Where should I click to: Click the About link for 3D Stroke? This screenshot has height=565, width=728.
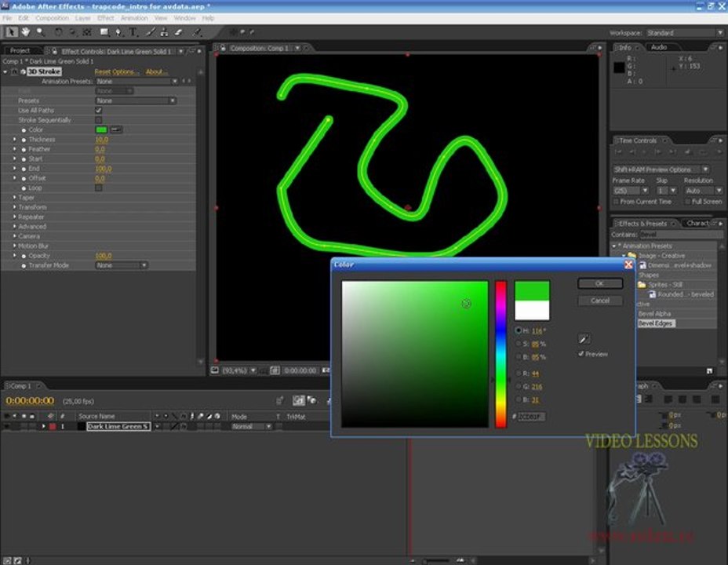[x=155, y=71]
